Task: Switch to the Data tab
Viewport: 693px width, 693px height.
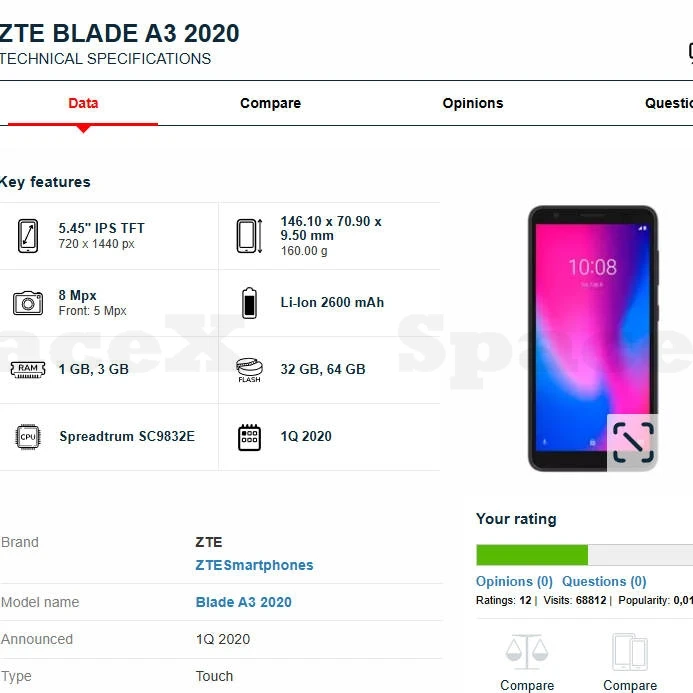Action: coord(83,103)
